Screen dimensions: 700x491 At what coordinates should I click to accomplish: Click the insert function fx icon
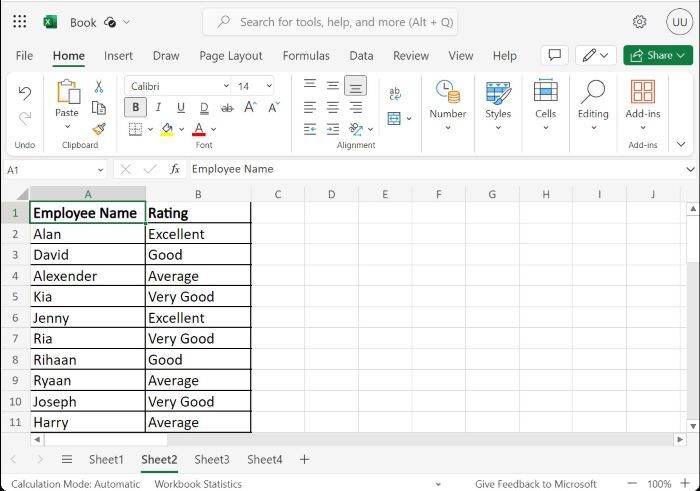(x=175, y=169)
